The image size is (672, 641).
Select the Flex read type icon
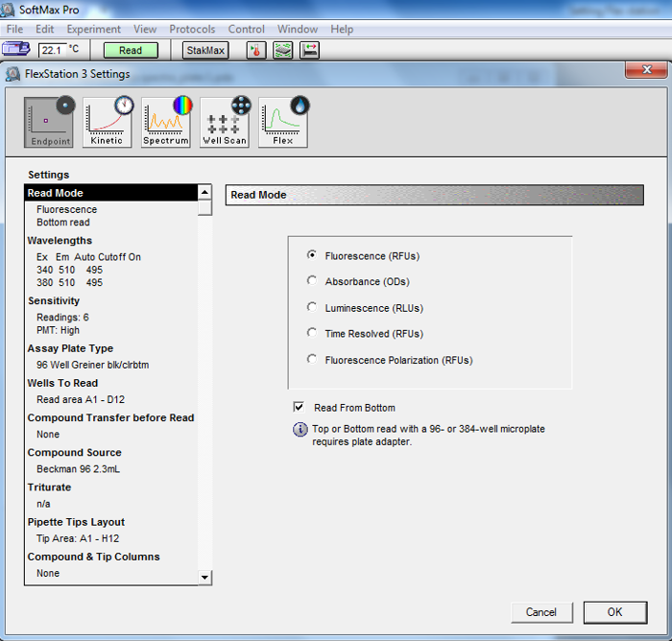(x=283, y=123)
